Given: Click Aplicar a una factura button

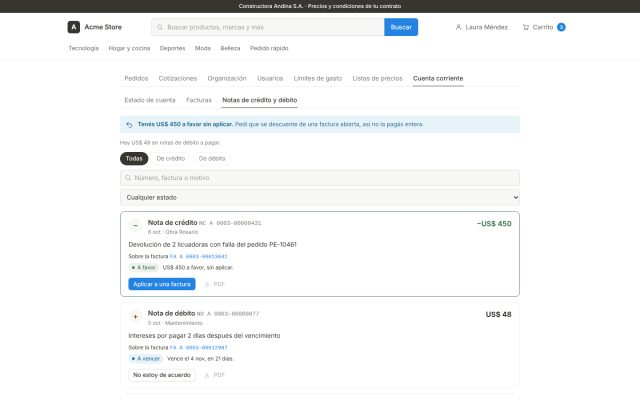Looking at the screenshot, I should click(162, 284).
